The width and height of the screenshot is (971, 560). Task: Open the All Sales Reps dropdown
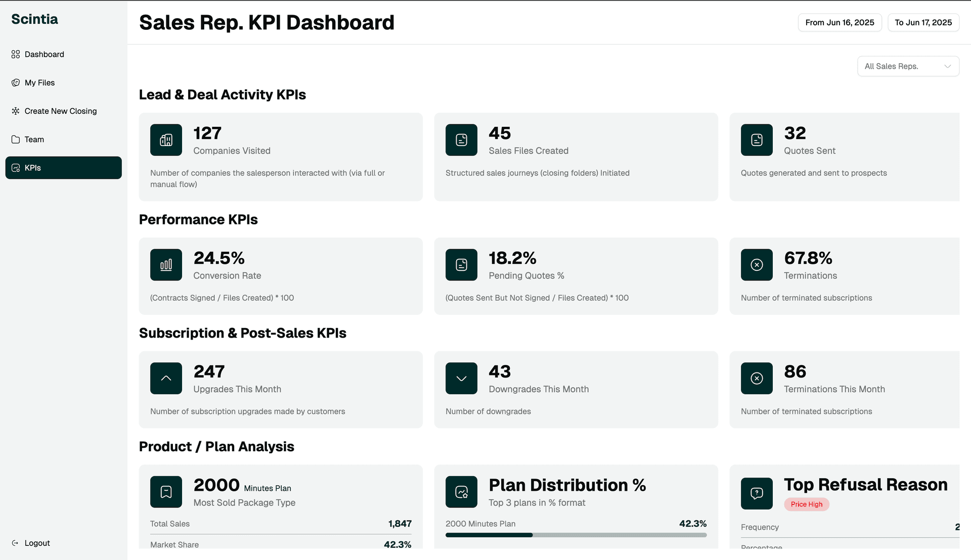pos(908,66)
